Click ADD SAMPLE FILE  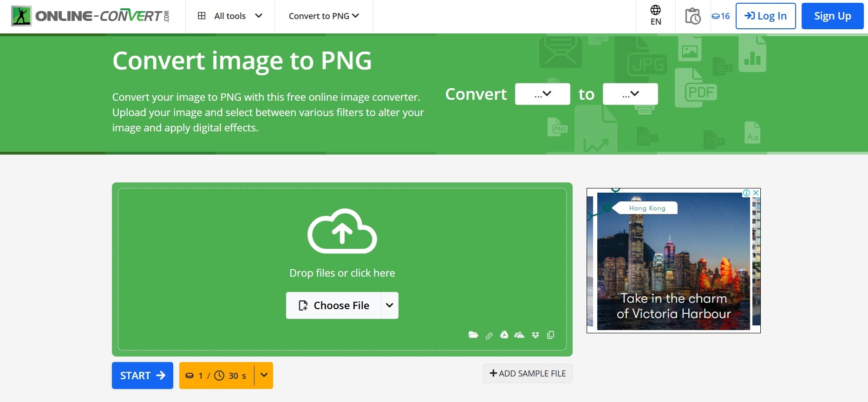pos(528,374)
